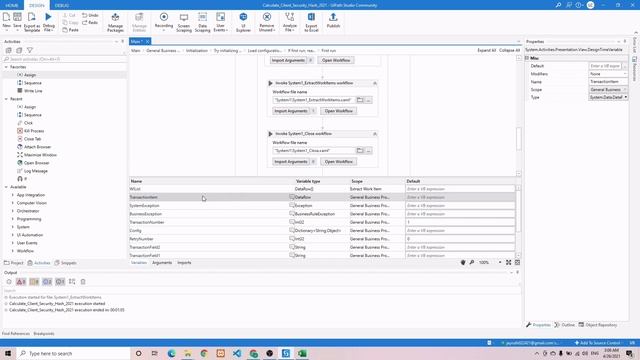Image resolution: width=640 pixels, height=360 pixels.
Task: Switch to the HOME ribbon tab
Action: click(12, 5)
